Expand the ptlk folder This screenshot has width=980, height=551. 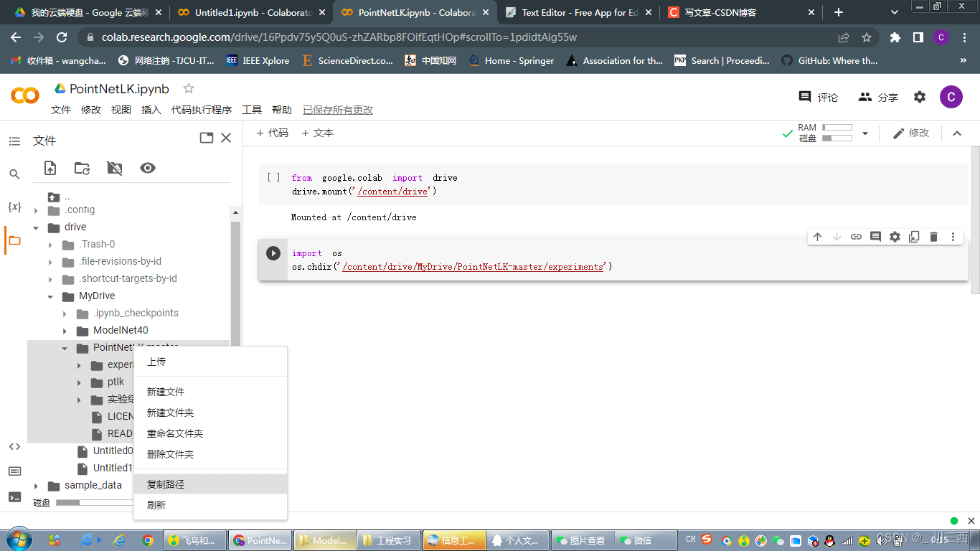pyautogui.click(x=79, y=382)
